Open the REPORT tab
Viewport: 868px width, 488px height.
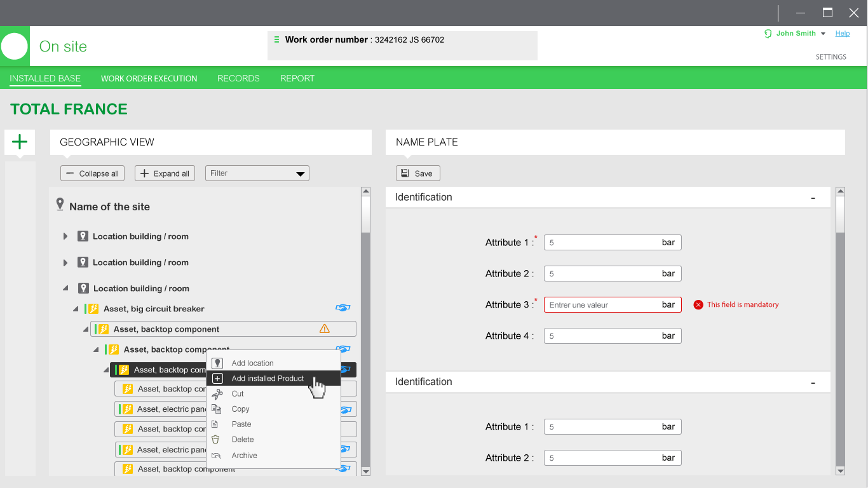(297, 79)
